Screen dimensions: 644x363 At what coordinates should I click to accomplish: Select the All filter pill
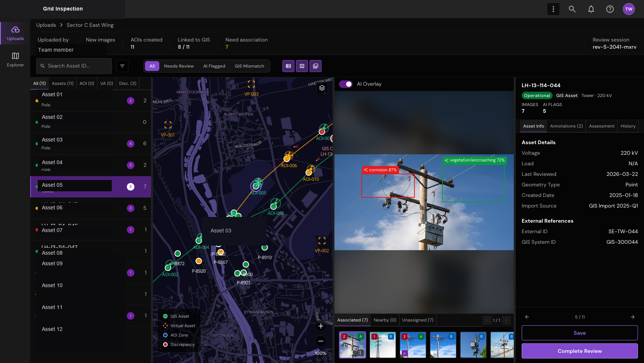tap(152, 66)
